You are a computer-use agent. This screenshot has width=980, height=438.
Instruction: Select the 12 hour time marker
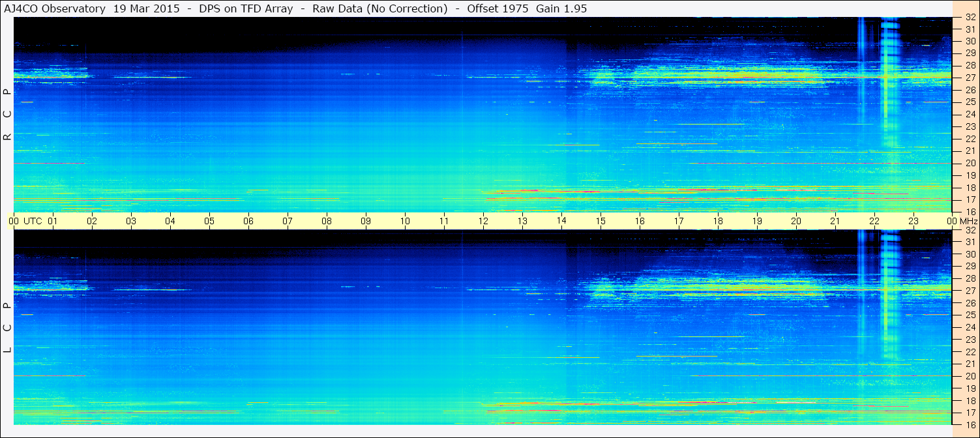click(483, 221)
